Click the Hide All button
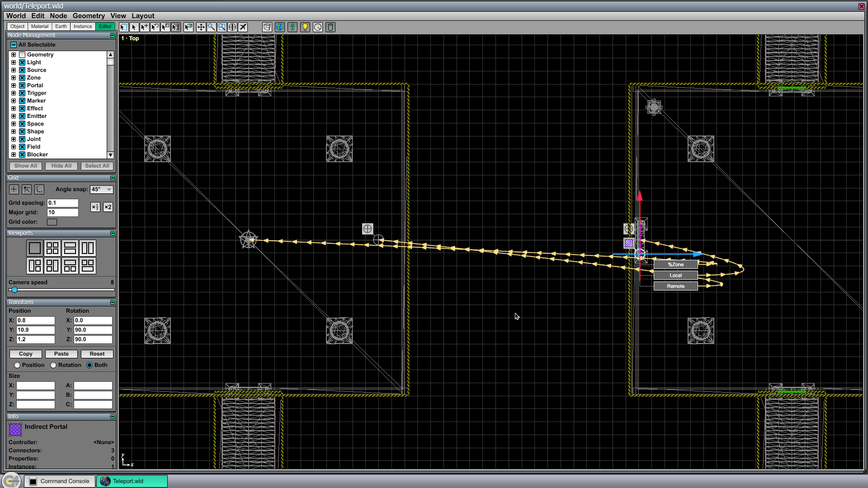Screen dimensions: 868x488 61,166
